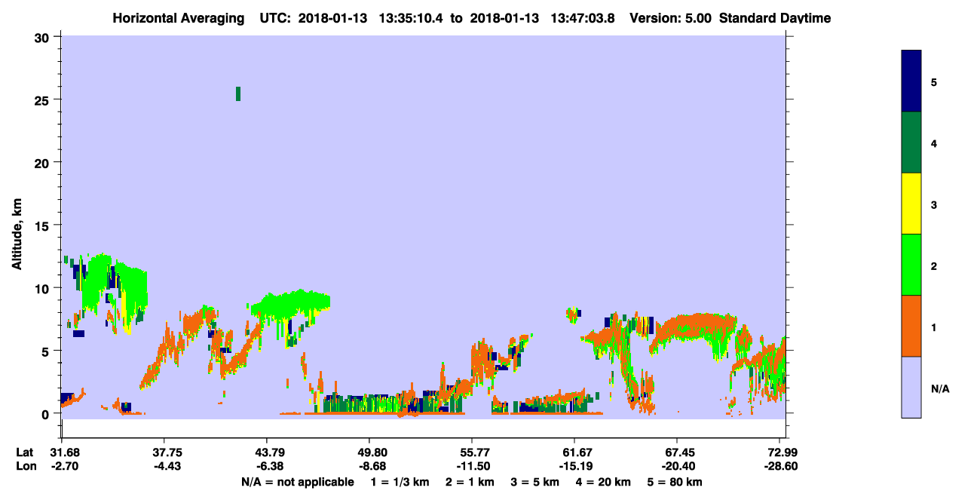Click latitude value 43.79
Viewport: 980px width, 503px height.
coord(266,452)
